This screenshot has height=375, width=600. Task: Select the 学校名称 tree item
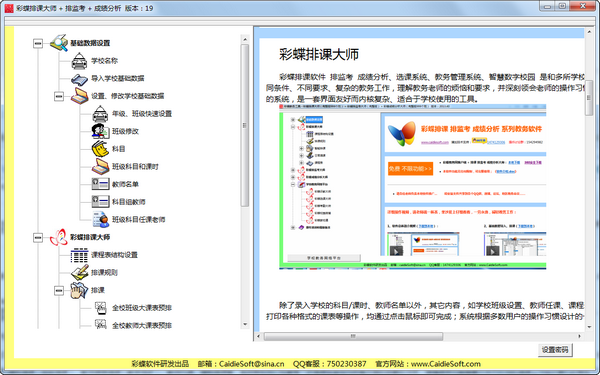104,61
